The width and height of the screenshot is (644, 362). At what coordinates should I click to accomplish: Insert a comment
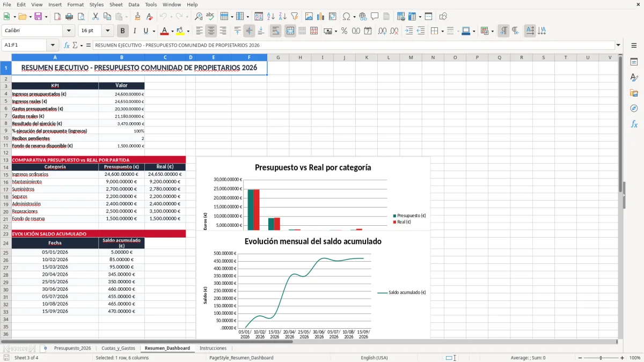coord(375,17)
